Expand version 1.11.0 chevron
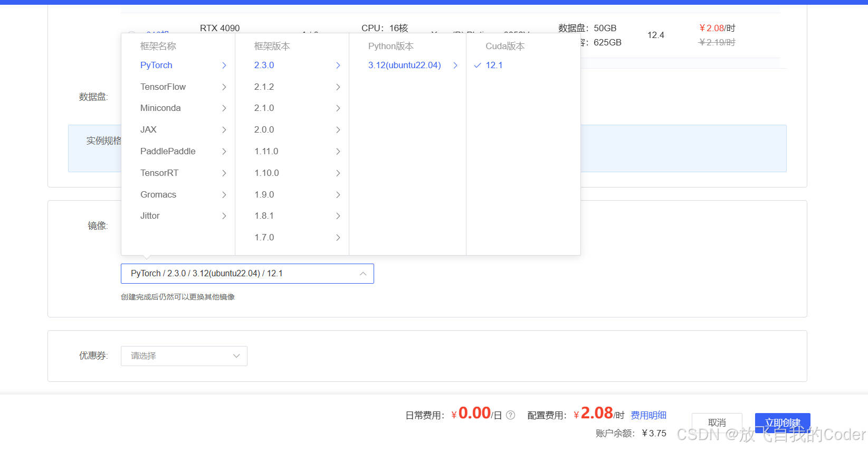 coord(338,151)
